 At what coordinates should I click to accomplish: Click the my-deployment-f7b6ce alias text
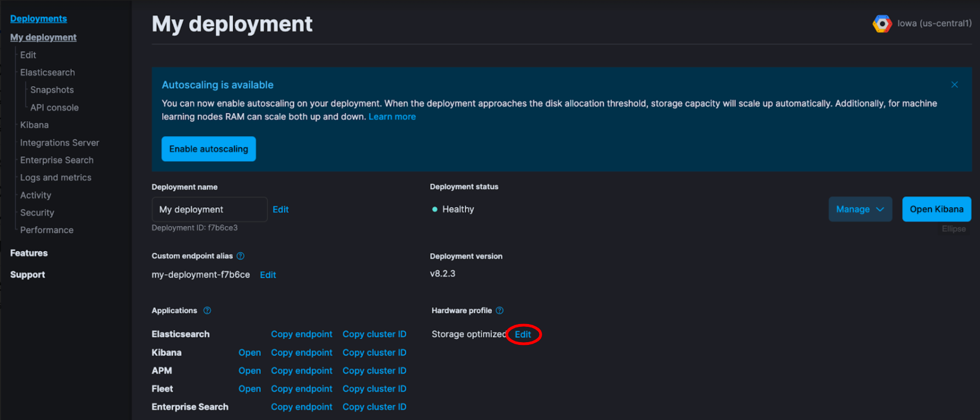point(201,275)
